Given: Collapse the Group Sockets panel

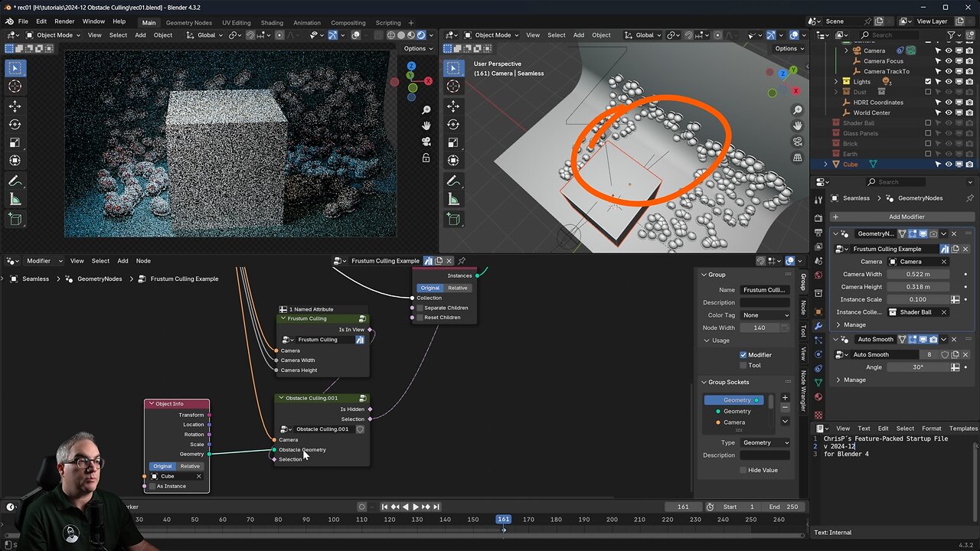Looking at the screenshot, I should 704,382.
